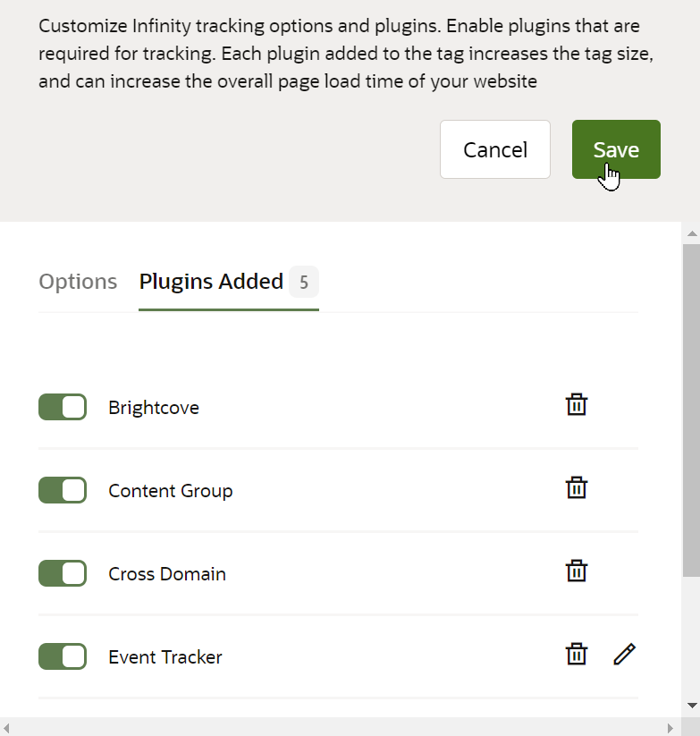Switch off the Cross Domain toggle
This screenshot has height=736, width=700.
click(63, 573)
